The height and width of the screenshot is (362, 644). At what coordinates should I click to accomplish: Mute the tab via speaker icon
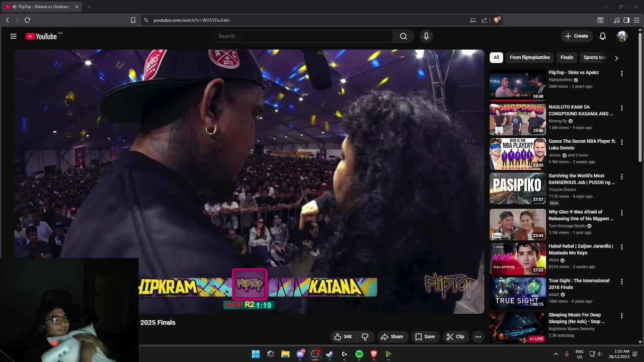tap(14, 7)
